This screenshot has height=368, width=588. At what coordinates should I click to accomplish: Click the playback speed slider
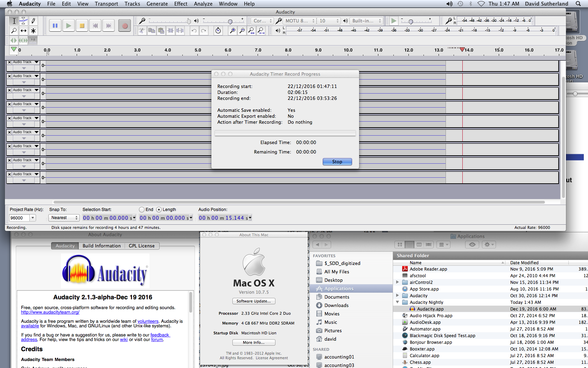[416, 21]
